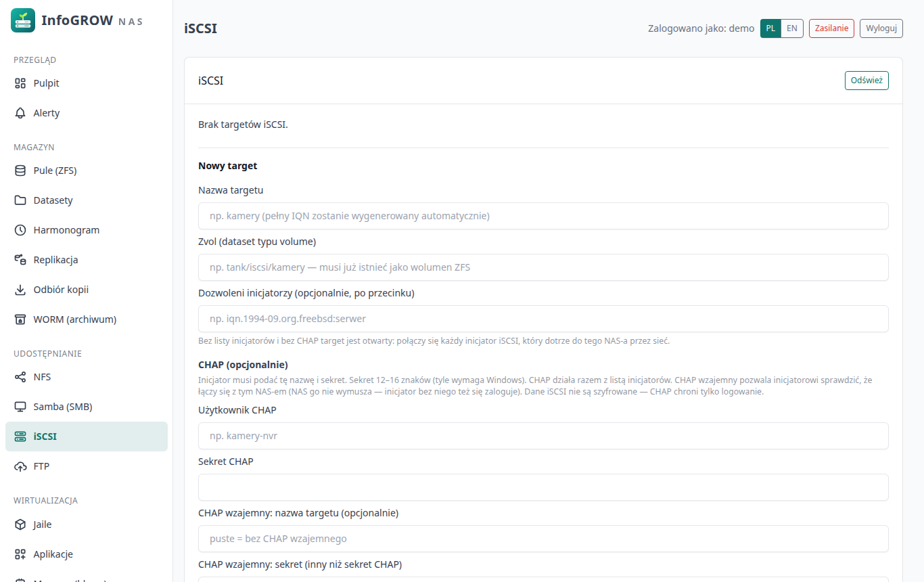This screenshot has height=582, width=924.
Task: Click the WORM (archiwum) archive icon
Action: point(20,319)
